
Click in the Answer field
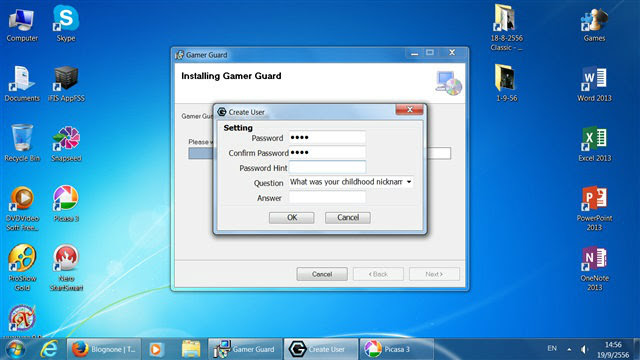(327, 198)
